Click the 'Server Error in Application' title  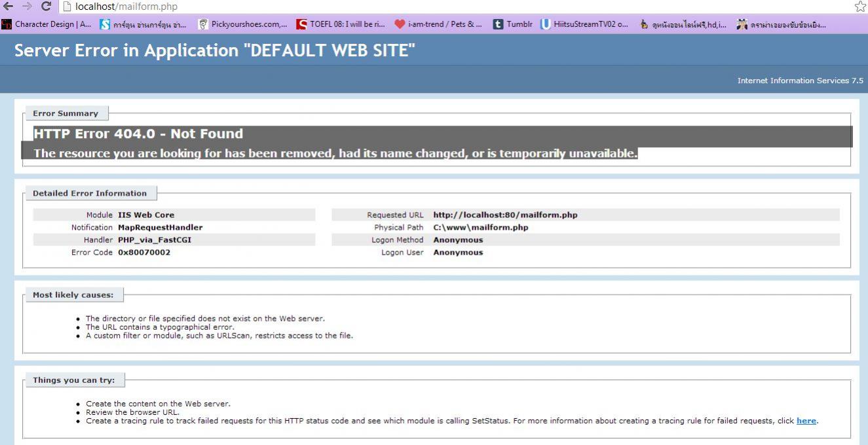[x=215, y=50]
